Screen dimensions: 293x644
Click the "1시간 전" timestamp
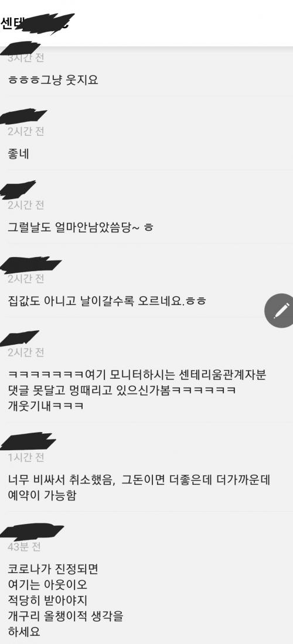pyautogui.click(x=25, y=457)
